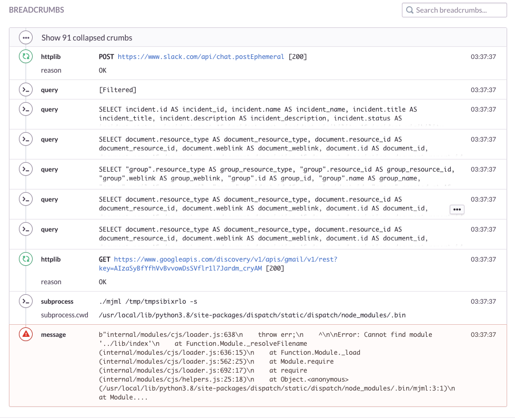The width and height of the screenshot is (515, 420).
Task: Click query label on [Filtered] crumb
Action: [x=49, y=89]
